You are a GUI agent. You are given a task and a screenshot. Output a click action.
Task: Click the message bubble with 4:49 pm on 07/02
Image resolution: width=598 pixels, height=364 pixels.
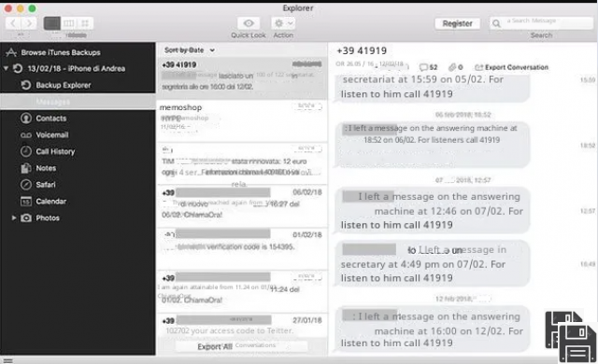432,263
